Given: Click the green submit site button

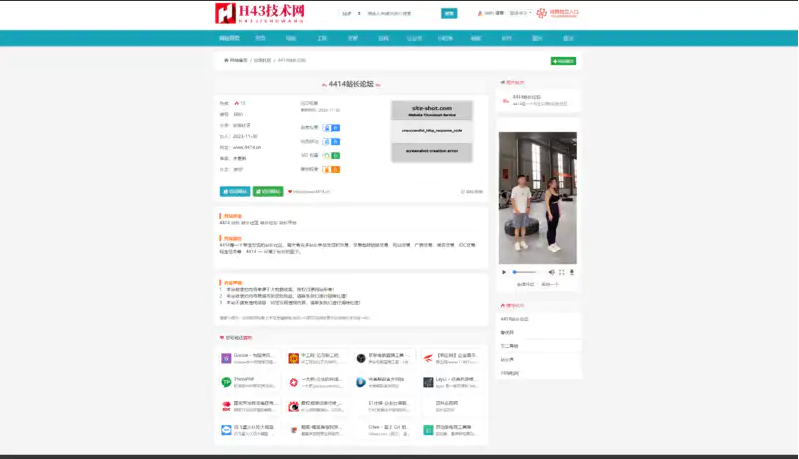Looking at the screenshot, I should coord(563,61).
